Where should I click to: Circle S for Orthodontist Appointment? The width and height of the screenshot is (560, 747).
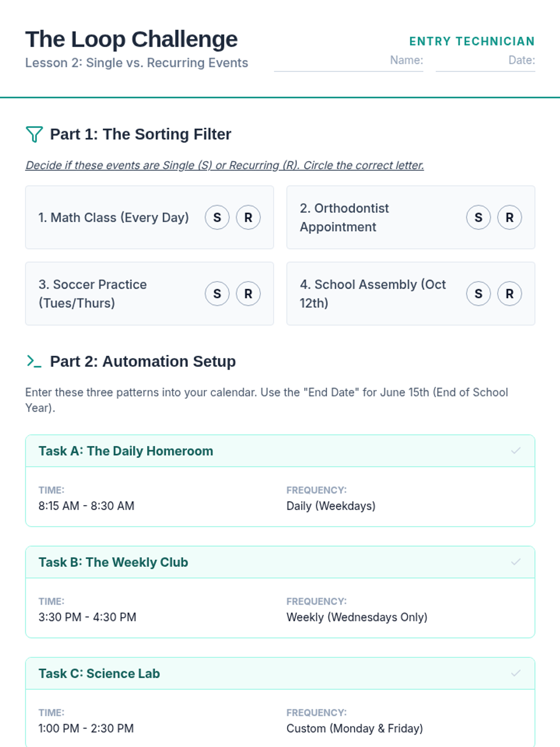pos(478,218)
